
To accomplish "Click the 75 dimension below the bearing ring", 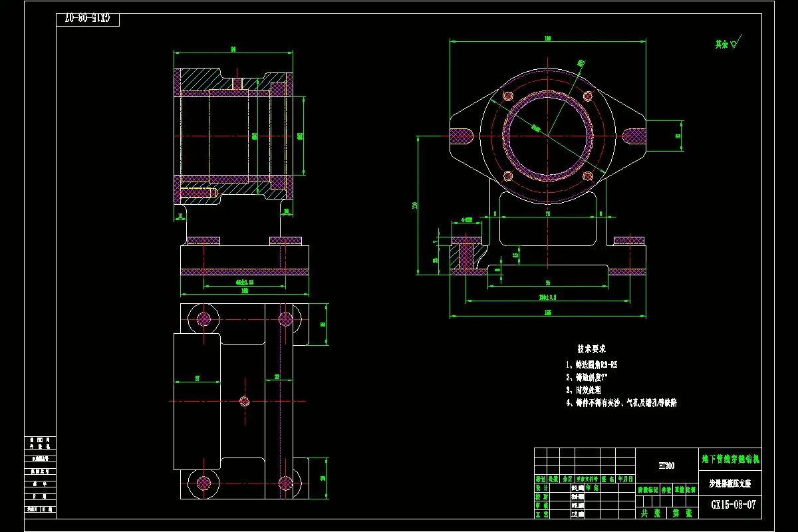I will (x=547, y=214).
